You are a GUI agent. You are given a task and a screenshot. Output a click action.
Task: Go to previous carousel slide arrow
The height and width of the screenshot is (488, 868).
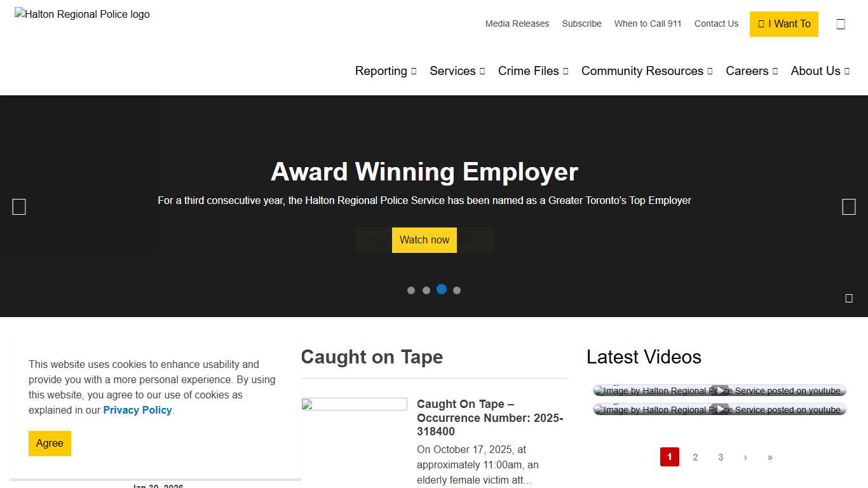click(19, 207)
